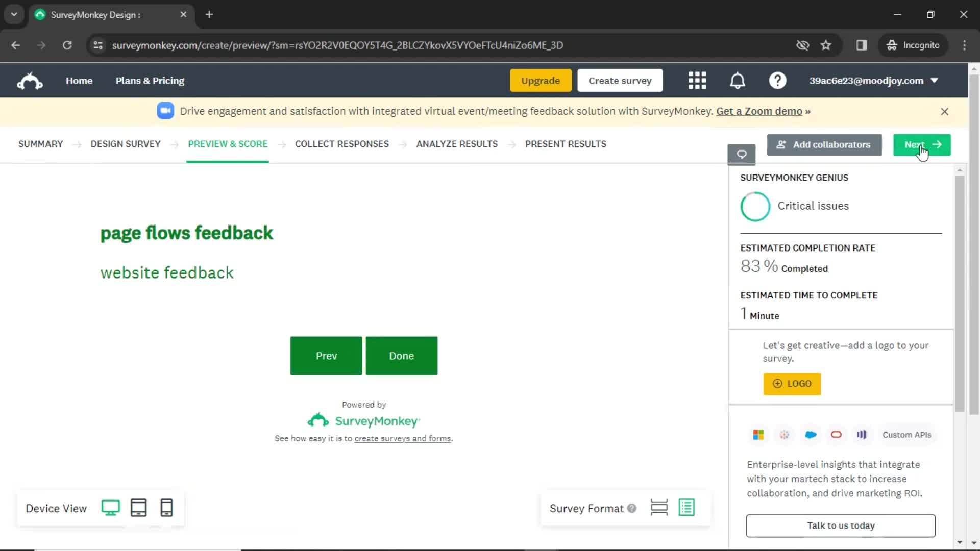980x551 pixels.
Task: Click the SurveyMonkey Genius panel icon
Action: click(741, 154)
